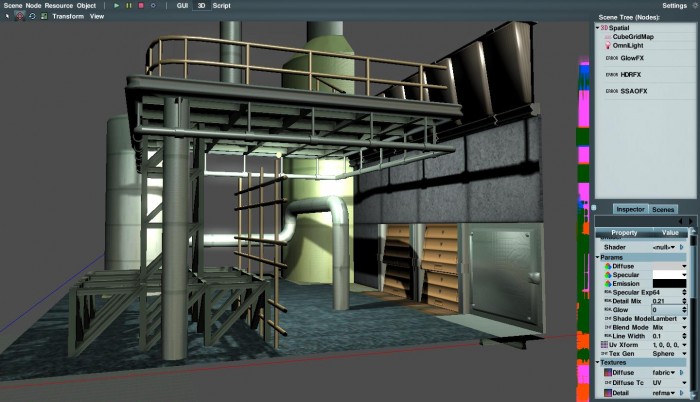Collapse the Params section
Screen dimensions: 700x402
598,257
